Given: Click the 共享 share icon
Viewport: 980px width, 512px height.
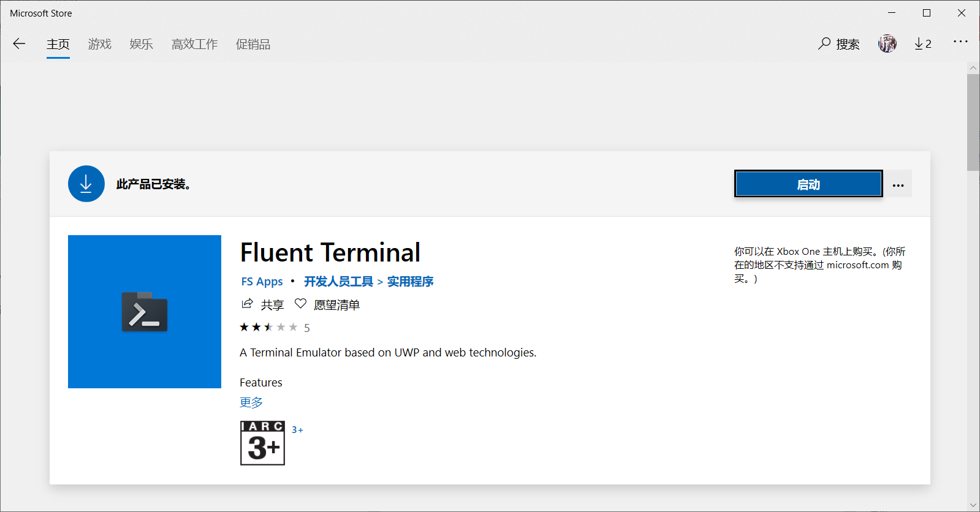Looking at the screenshot, I should (x=247, y=304).
